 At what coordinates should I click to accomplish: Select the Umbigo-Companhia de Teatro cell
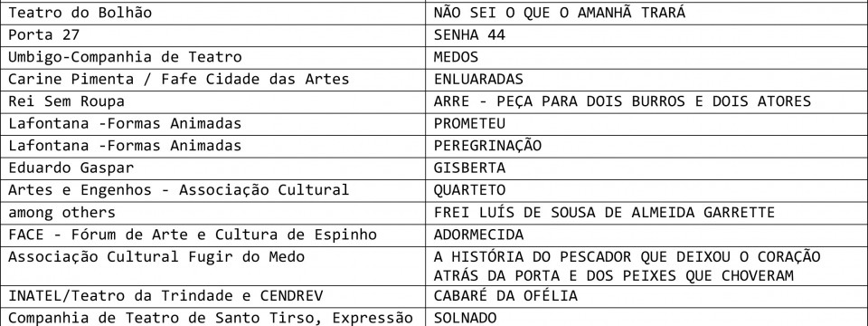point(212,57)
